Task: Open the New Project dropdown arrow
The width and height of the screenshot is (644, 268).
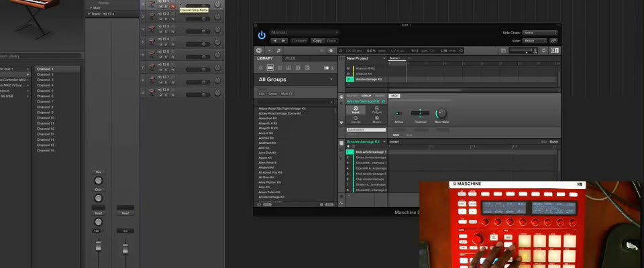Action: 384,58
